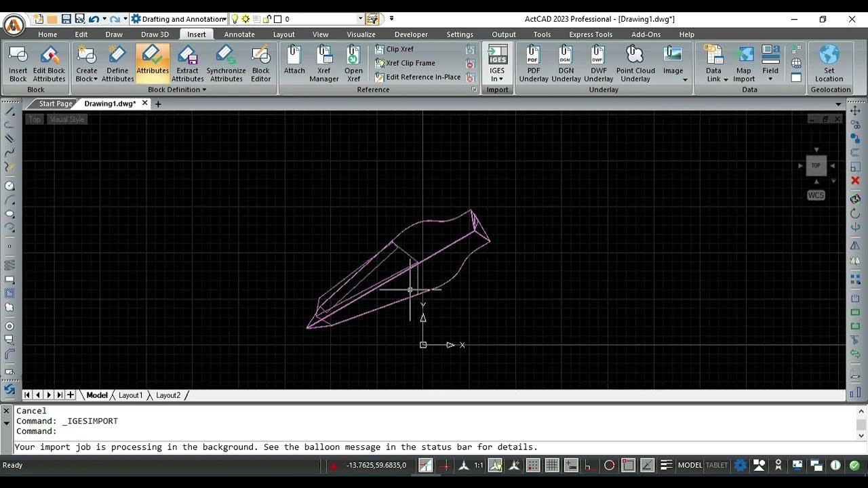Open the Express Tools tab
Image resolution: width=868 pixels, height=488 pixels.
point(591,35)
